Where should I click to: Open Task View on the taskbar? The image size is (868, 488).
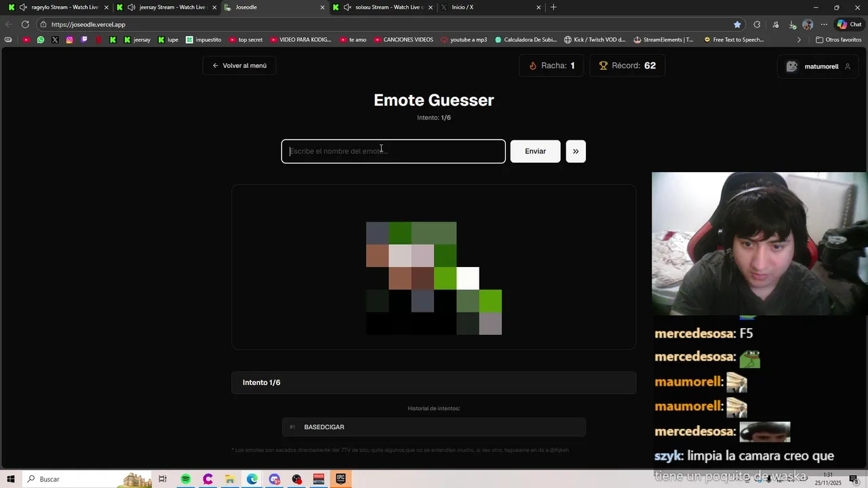(x=163, y=479)
